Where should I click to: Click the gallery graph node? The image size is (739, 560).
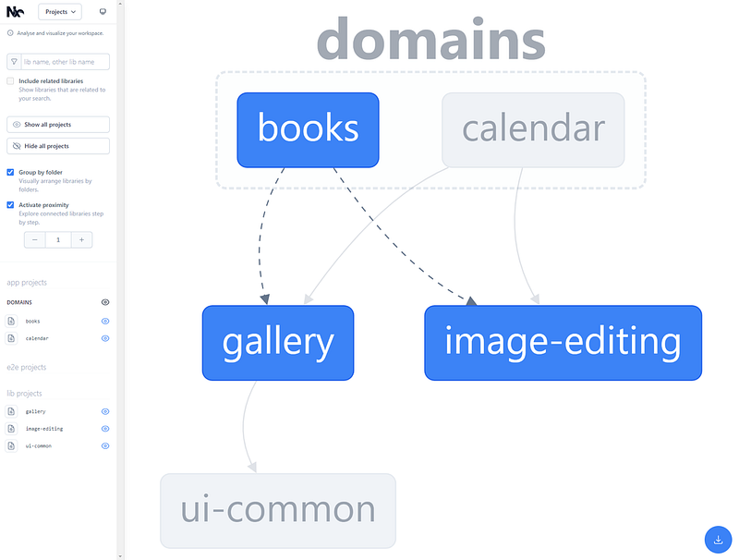click(278, 343)
